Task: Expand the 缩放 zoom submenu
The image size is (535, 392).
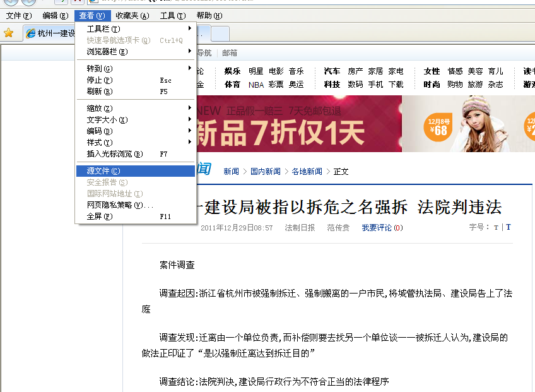Action: click(x=136, y=108)
